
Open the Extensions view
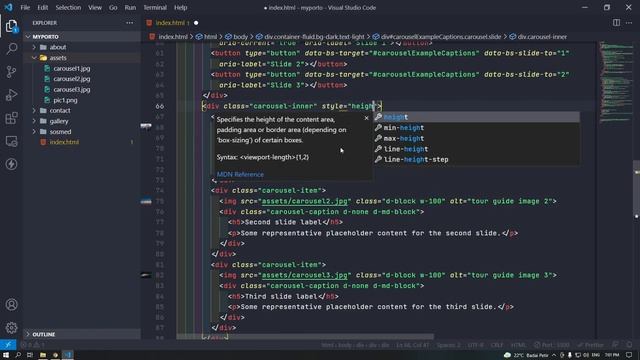coord(11,118)
